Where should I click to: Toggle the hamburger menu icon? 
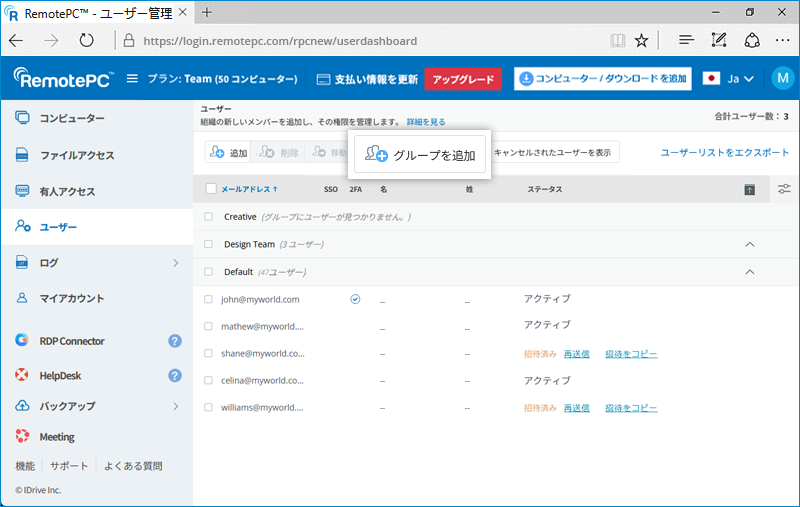click(132, 79)
